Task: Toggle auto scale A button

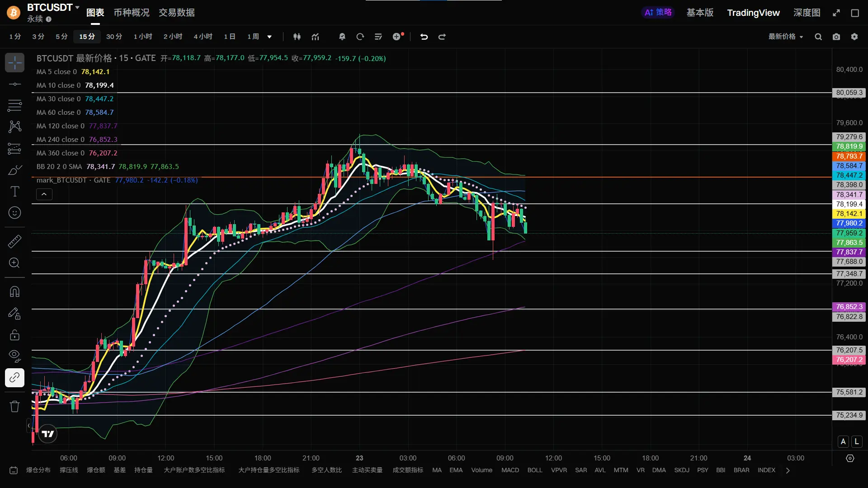Action: click(x=843, y=441)
